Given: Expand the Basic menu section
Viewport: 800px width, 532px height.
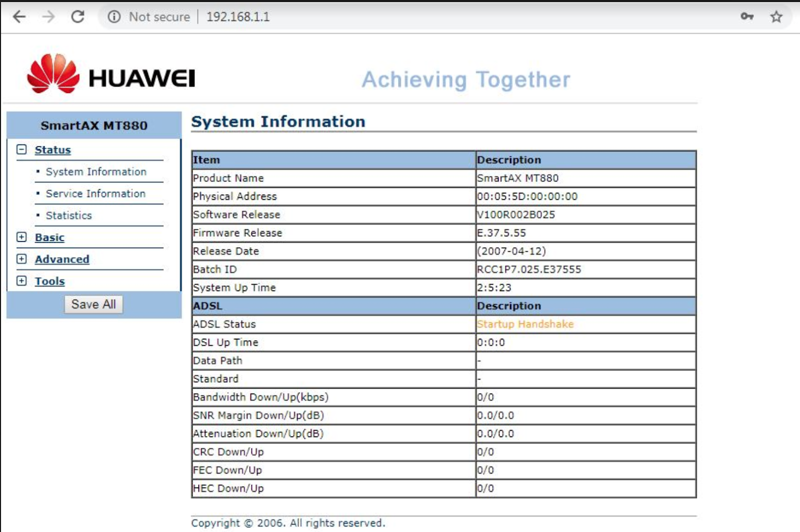Looking at the screenshot, I should 21,237.
